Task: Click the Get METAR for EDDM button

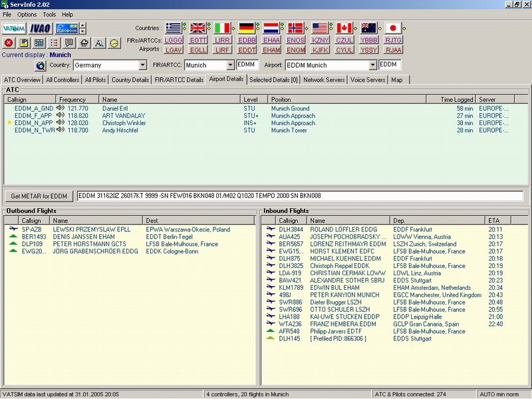Action: pos(39,196)
